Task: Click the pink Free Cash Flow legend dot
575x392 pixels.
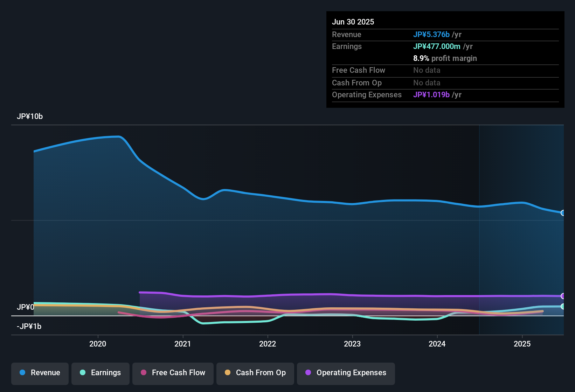Action: pyautogui.click(x=143, y=373)
